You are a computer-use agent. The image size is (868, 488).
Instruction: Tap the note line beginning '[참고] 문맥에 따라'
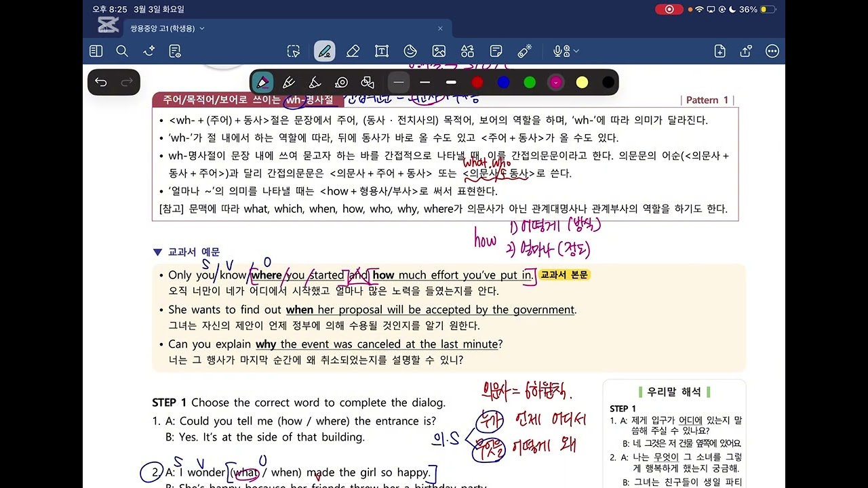pos(443,209)
